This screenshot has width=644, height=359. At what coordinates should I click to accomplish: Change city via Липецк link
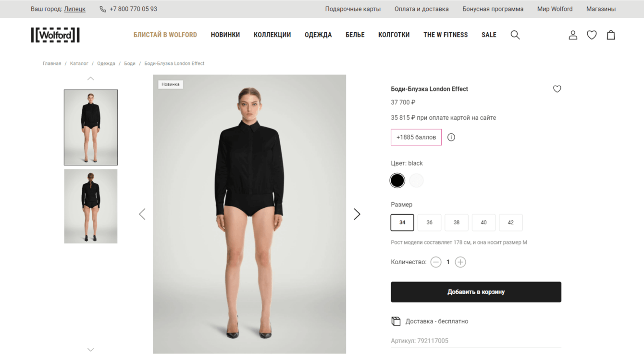coord(74,9)
